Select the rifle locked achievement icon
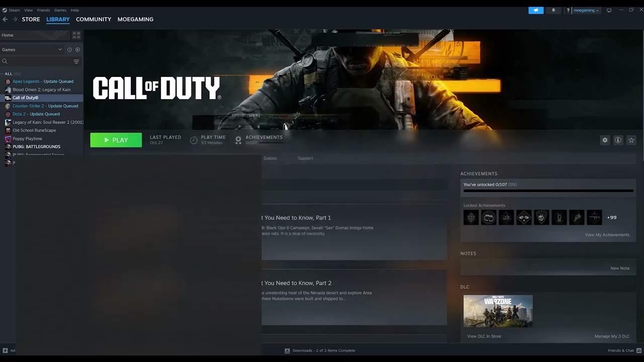Screen dimensions: 644x362 [x=594, y=217]
